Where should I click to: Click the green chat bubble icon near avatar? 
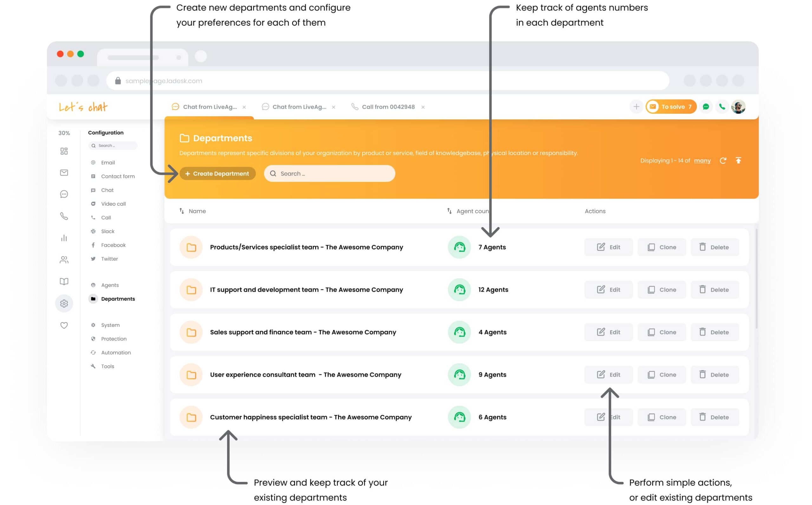click(706, 106)
